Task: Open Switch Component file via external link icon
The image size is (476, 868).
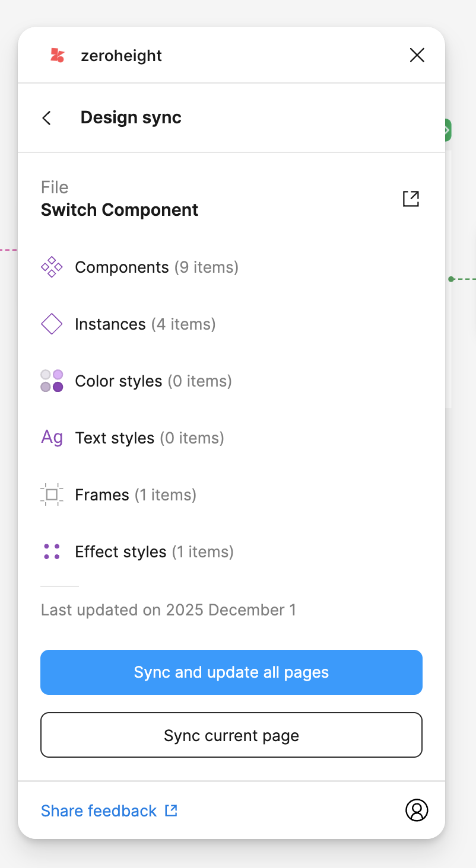Action: (411, 199)
